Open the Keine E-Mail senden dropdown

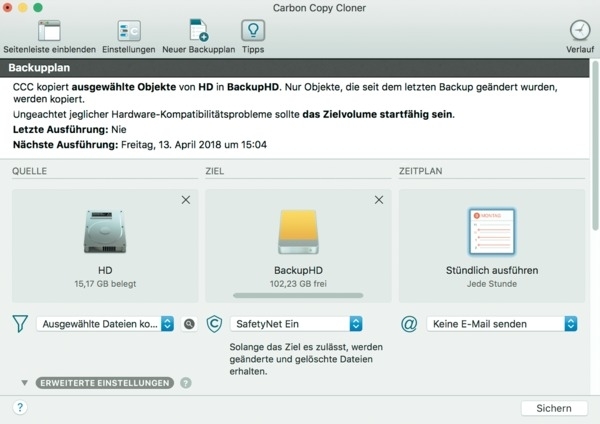(502, 324)
